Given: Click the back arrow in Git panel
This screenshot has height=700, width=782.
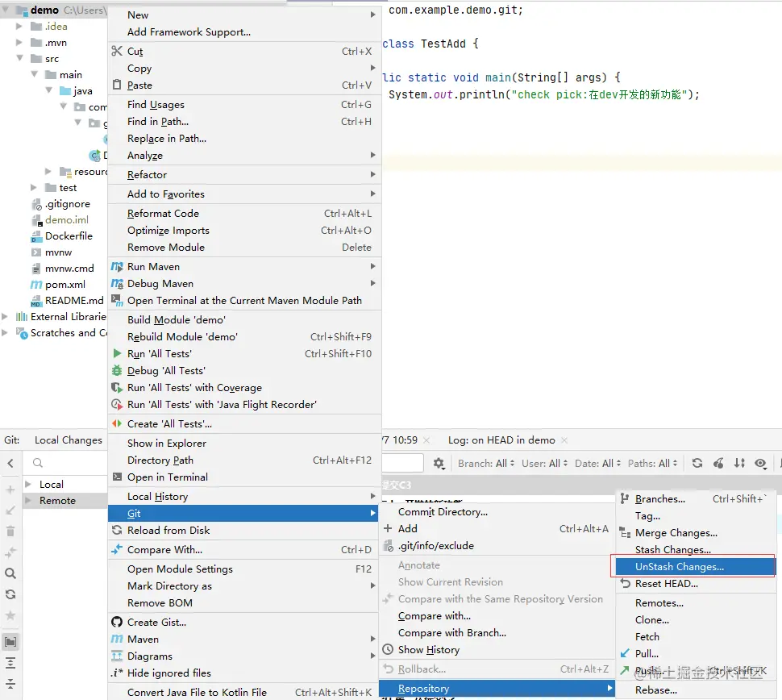Looking at the screenshot, I should (10, 463).
